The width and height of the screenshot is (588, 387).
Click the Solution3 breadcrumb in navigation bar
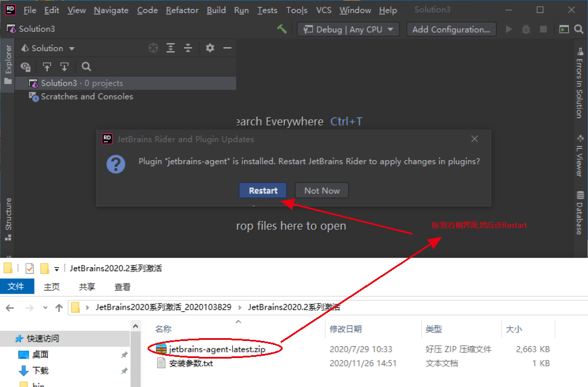(x=31, y=29)
